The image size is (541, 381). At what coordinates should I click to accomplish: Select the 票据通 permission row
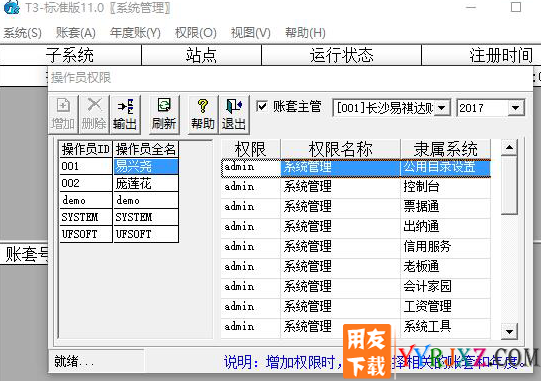point(356,207)
